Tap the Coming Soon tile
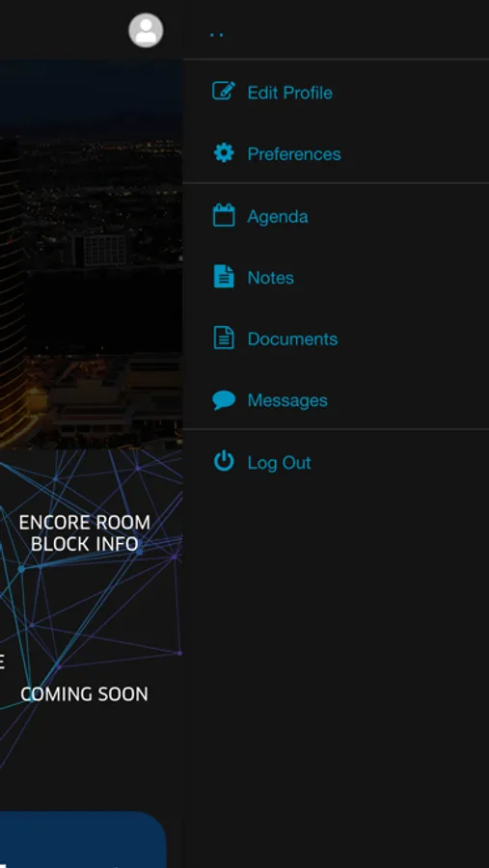489x868 pixels. pyautogui.click(x=84, y=694)
